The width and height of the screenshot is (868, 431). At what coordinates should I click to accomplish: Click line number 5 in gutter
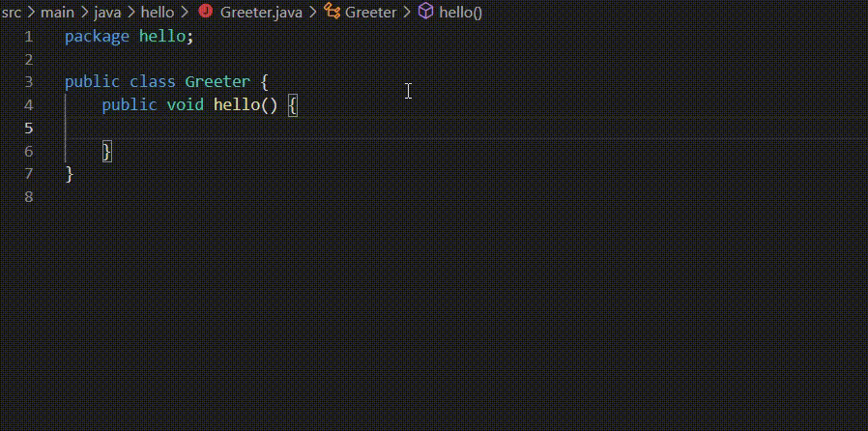[29, 129]
